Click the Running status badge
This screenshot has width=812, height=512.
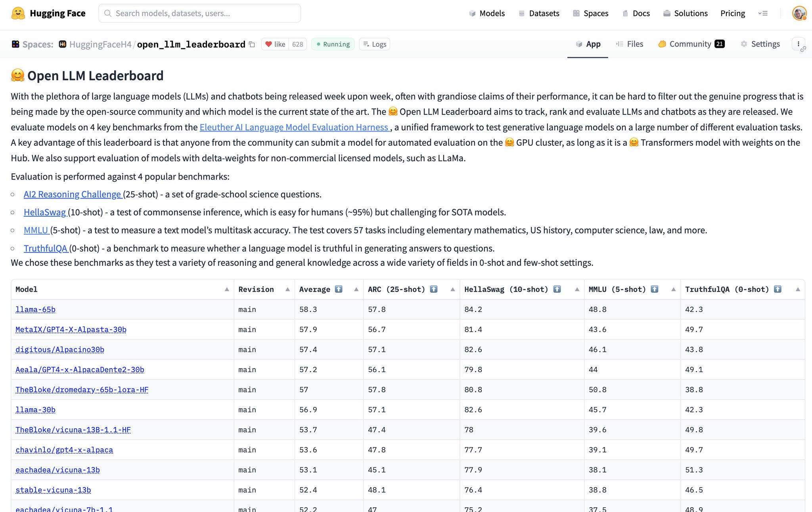click(333, 44)
